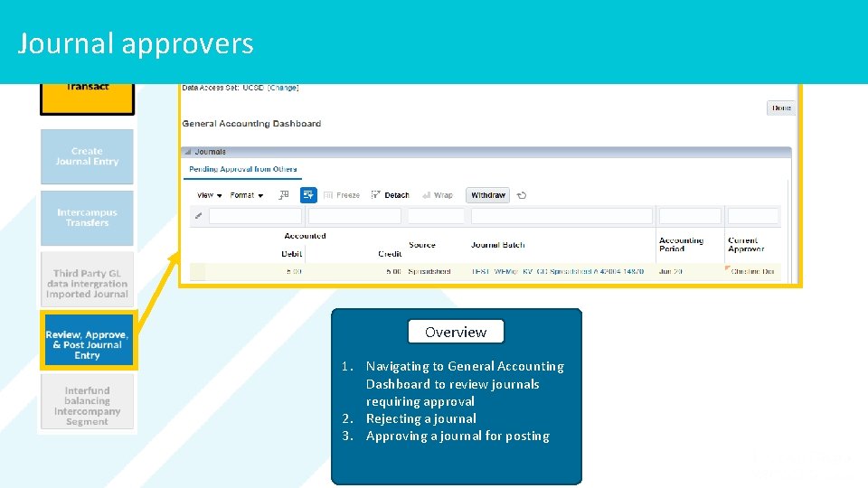The image size is (868, 488).
Task: Click the Journal Batch column header
Action: (x=497, y=245)
